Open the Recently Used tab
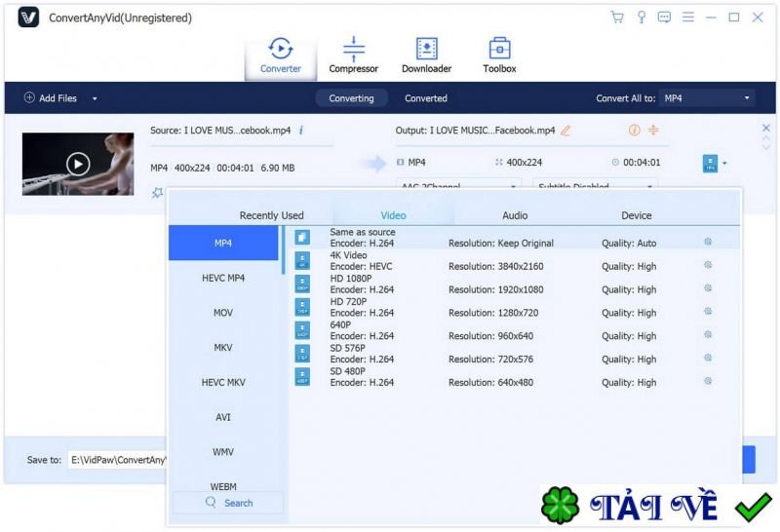 271,215
